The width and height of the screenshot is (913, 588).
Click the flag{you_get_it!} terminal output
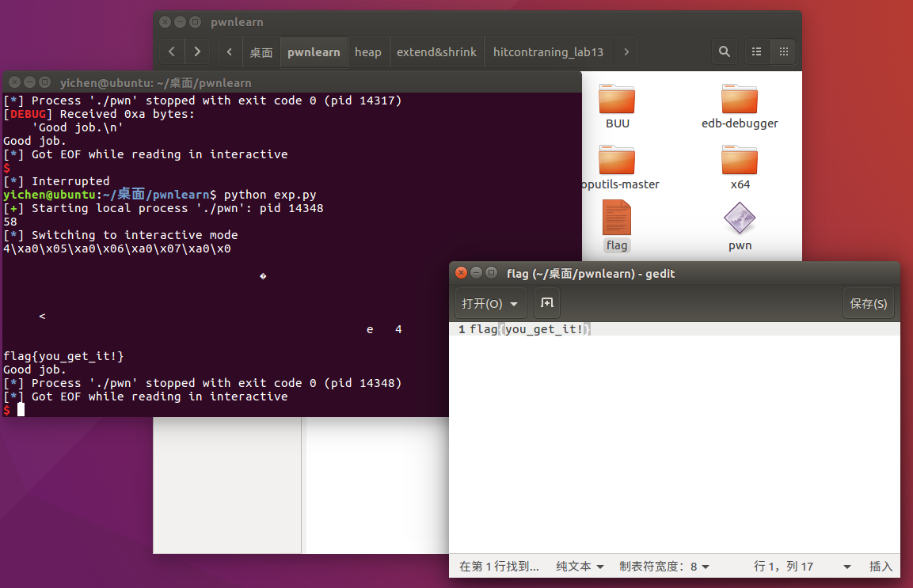[63, 356]
